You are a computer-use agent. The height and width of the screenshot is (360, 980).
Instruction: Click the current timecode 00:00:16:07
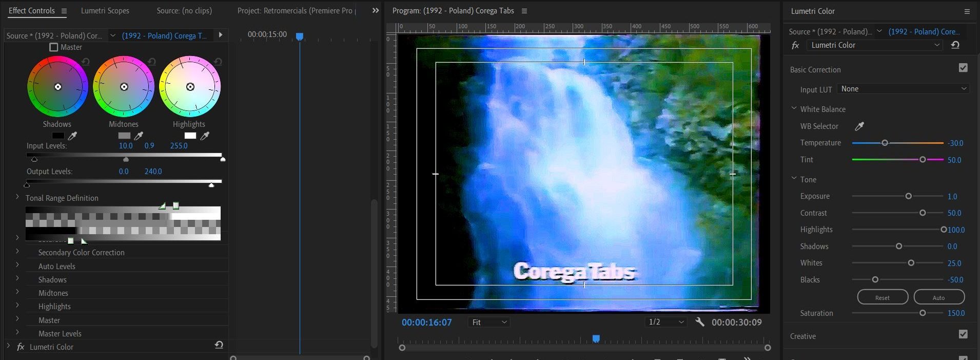[x=427, y=322]
